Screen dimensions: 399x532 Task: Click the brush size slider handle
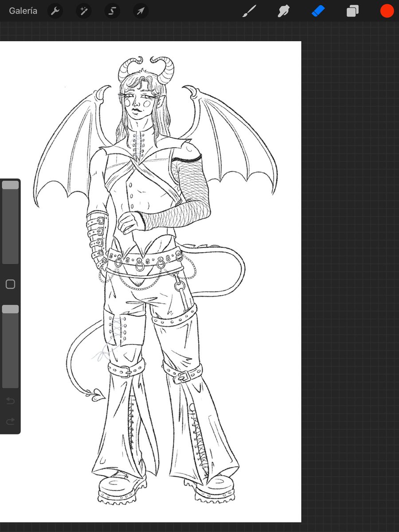10,185
